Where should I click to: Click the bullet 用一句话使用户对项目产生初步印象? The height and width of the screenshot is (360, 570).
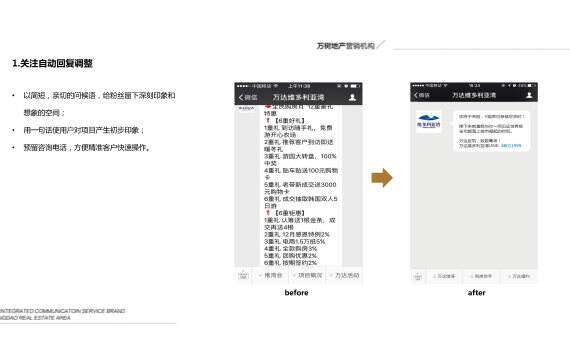click(84, 130)
